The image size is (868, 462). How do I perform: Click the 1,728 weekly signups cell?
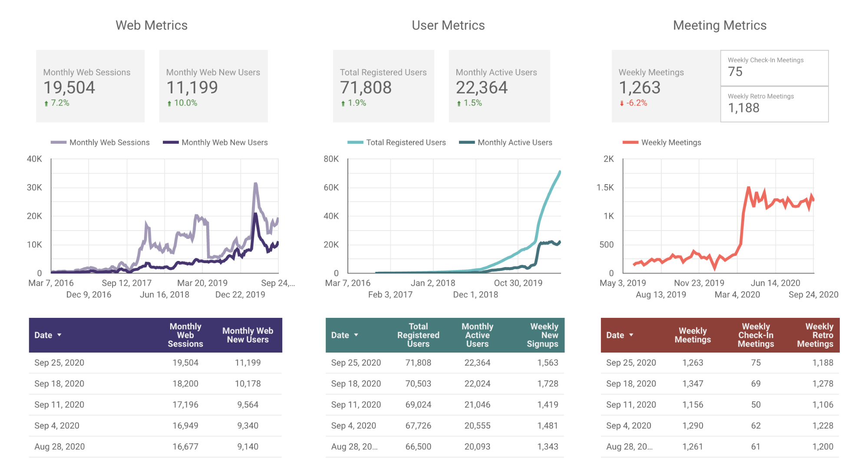pyautogui.click(x=548, y=384)
